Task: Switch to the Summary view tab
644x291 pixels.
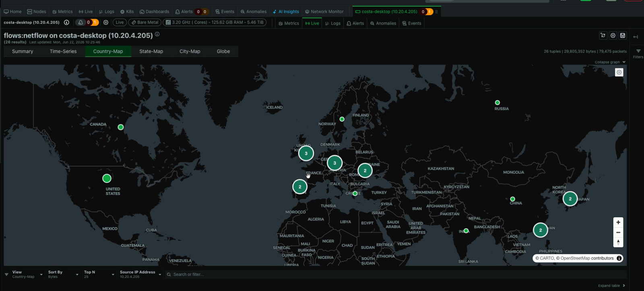Action: pyautogui.click(x=23, y=51)
